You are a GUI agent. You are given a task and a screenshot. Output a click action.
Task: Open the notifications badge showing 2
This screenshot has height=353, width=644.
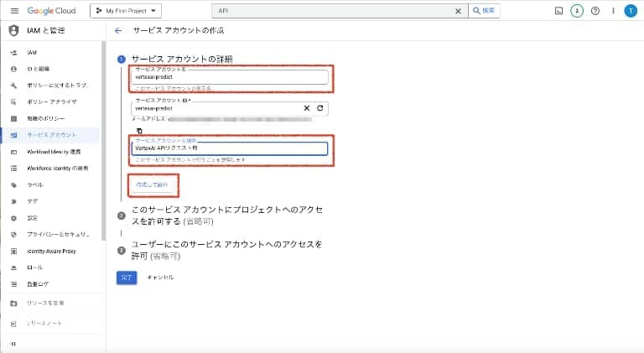pos(577,11)
